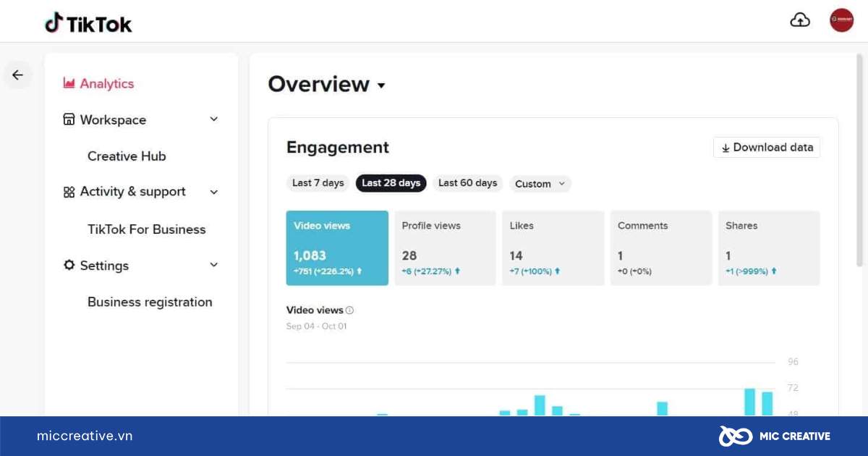Viewport: 868px width, 456px height.
Task: Open TikTok For Business link
Action: tap(147, 229)
